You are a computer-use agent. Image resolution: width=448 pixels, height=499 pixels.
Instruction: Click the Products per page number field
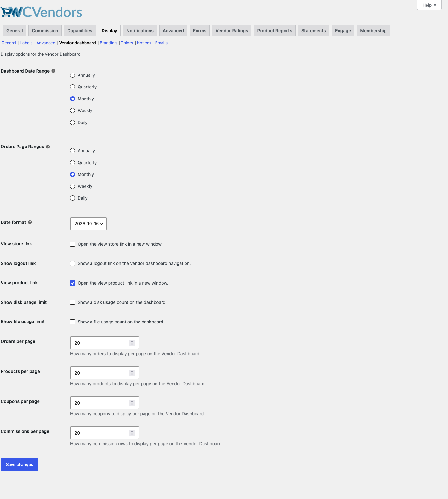point(104,373)
